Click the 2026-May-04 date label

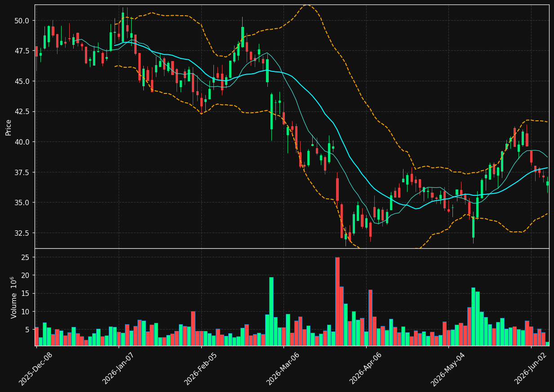448,369
